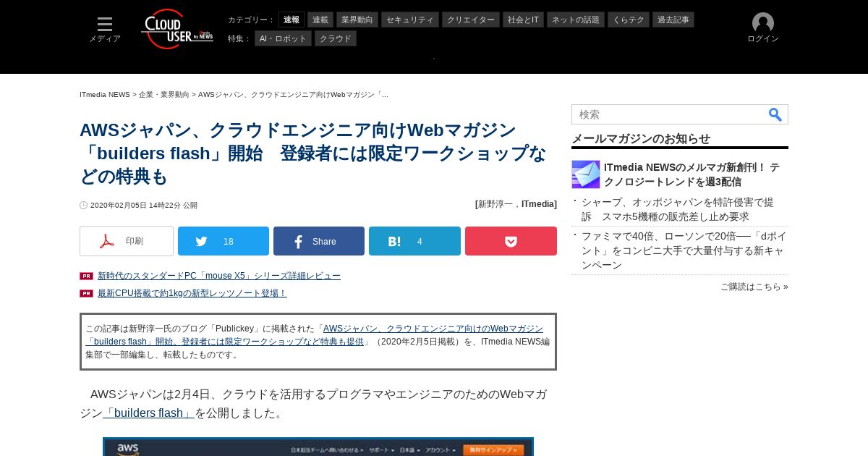
Task: Click the article headline about builders flash
Action: (313, 153)
